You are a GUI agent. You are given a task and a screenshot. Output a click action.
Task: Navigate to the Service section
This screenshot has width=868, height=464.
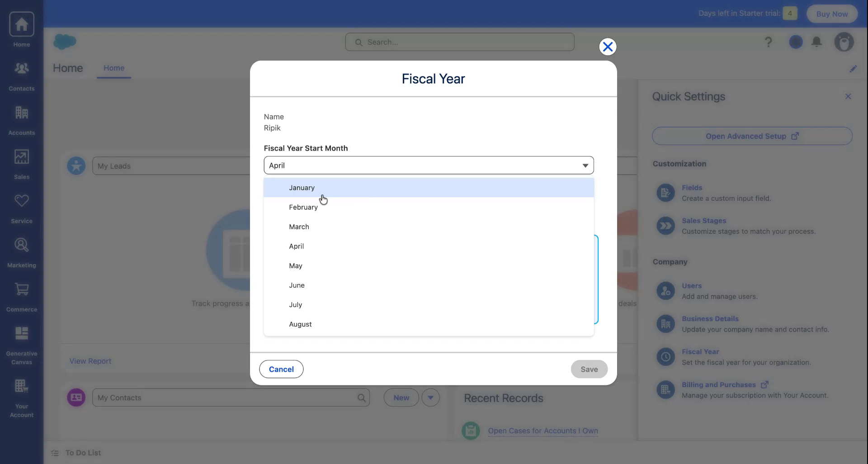(21, 207)
